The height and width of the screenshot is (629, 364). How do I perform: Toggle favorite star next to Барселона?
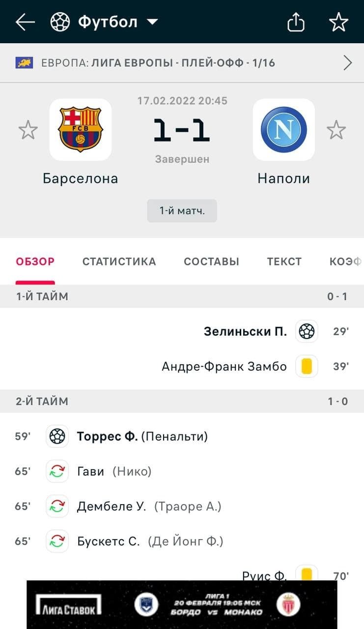click(28, 130)
